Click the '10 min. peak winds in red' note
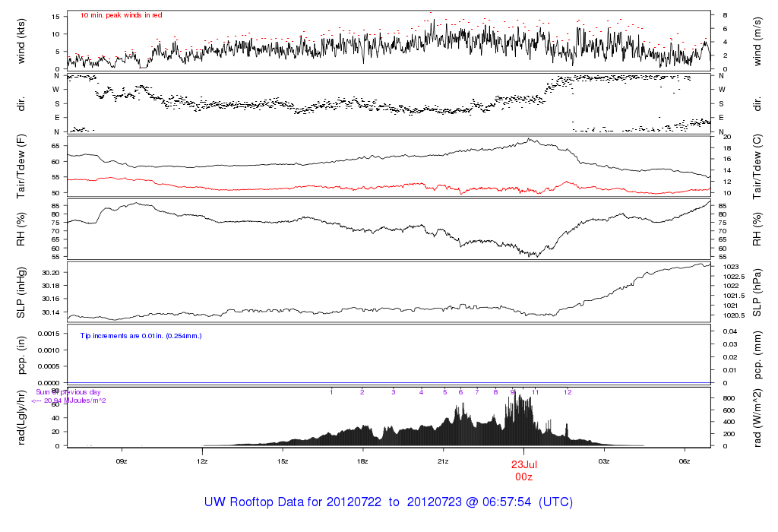Screen dimensions: 778x532 121,15
